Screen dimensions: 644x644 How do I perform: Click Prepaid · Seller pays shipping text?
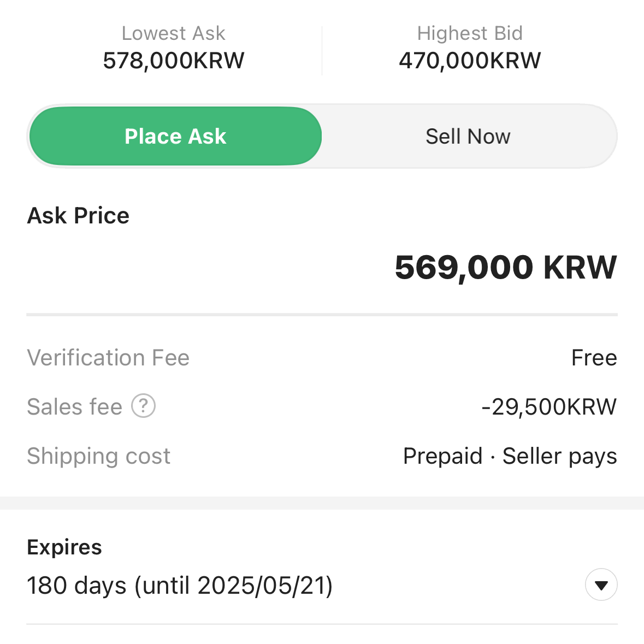[x=510, y=456]
